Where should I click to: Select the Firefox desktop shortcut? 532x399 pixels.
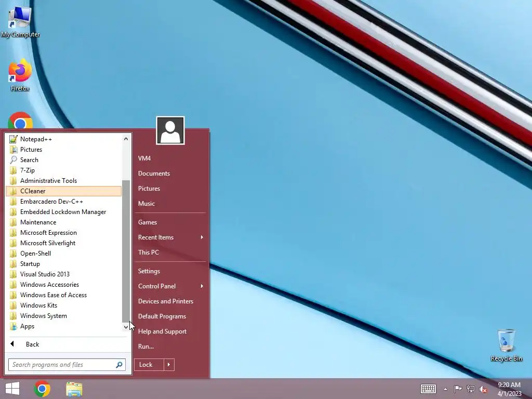[20, 75]
